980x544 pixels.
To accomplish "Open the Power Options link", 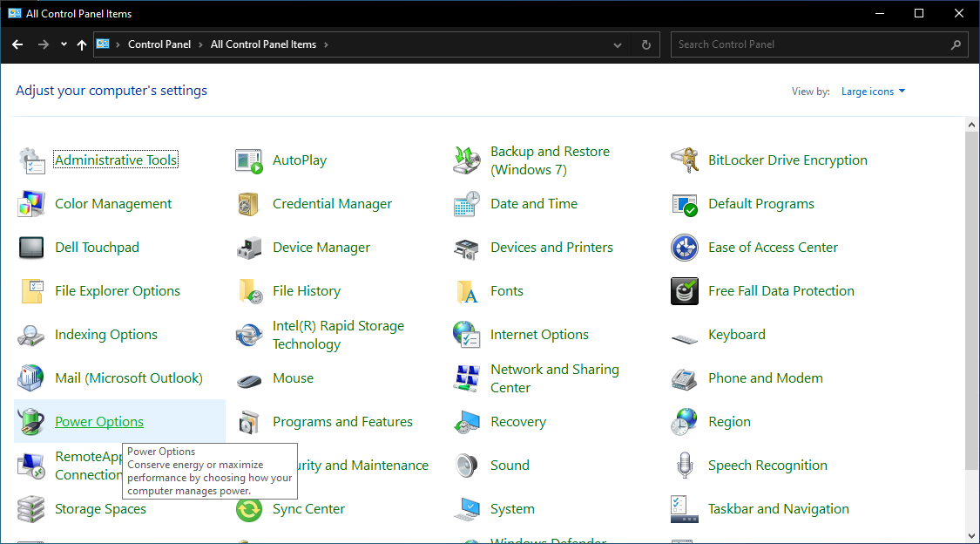I will click(x=99, y=422).
